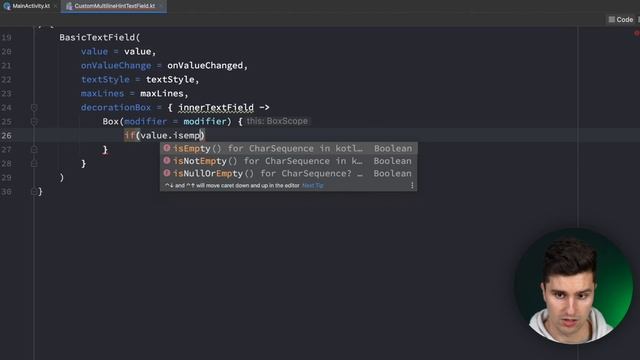Click the fold end marker on line 30
The width and height of the screenshot is (640, 360).
tap(34, 191)
